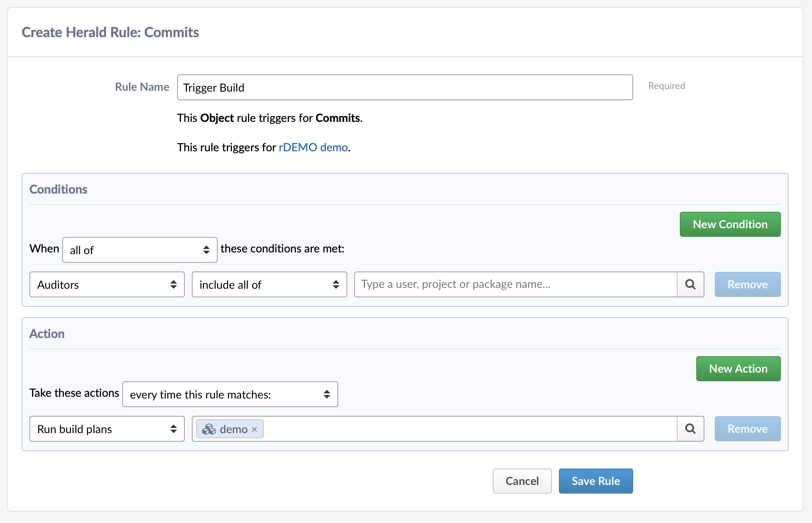The width and height of the screenshot is (812, 523).
Task: Remove the Run build plans action
Action: 747,429
